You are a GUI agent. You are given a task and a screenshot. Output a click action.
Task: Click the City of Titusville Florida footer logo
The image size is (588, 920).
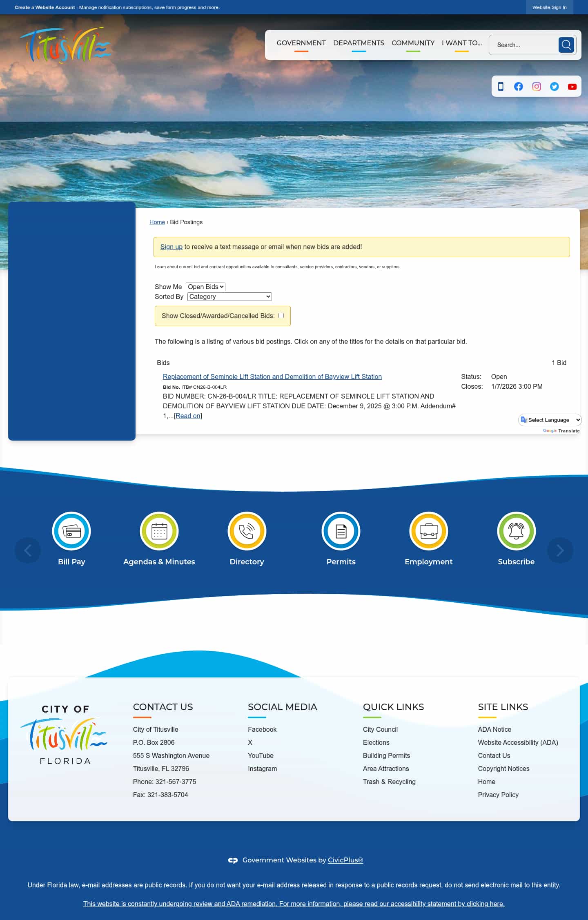(x=65, y=735)
